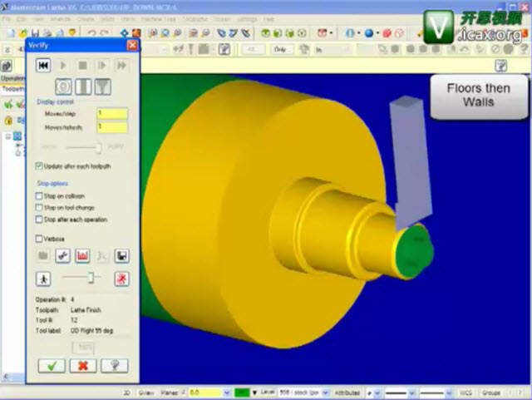
Task: Click the blue Fit-to-screen toolbar icon
Action: (x=125, y=33)
